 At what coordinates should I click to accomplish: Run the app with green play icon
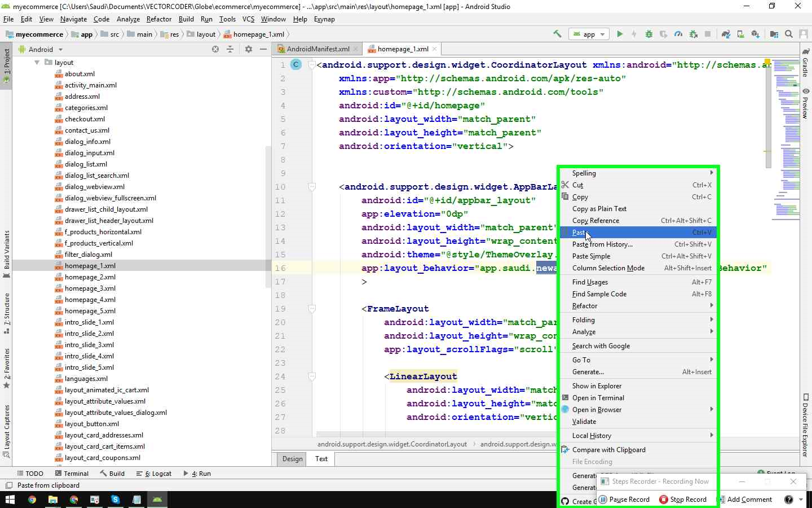click(x=620, y=34)
